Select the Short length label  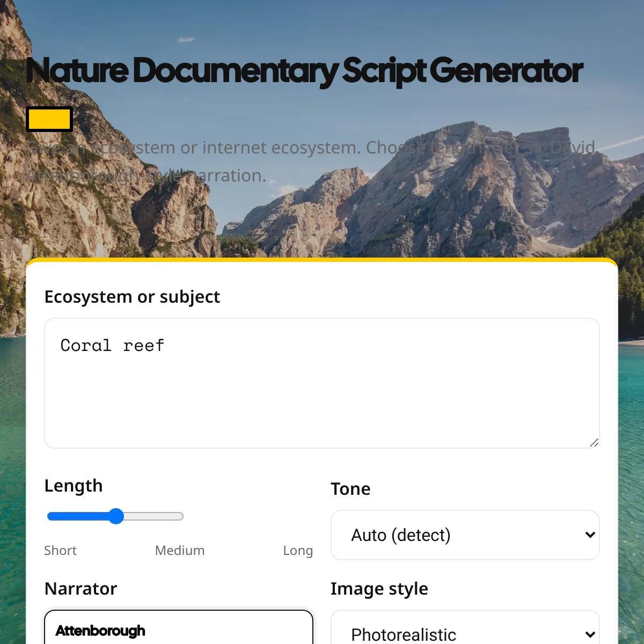pyautogui.click(x=60, y=551)
